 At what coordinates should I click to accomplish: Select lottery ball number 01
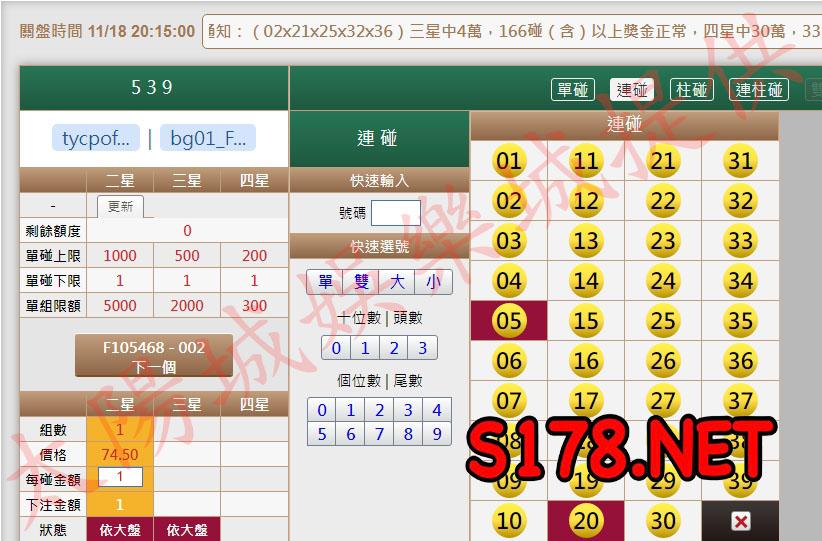click(x=509, y=161)
